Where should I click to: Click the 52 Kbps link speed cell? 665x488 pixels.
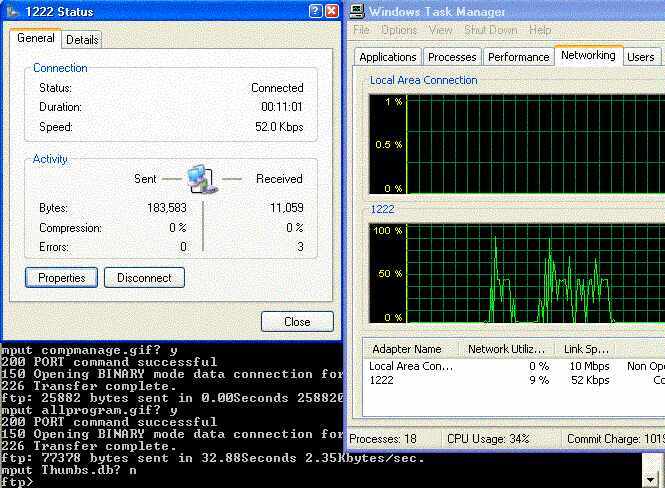590,380
